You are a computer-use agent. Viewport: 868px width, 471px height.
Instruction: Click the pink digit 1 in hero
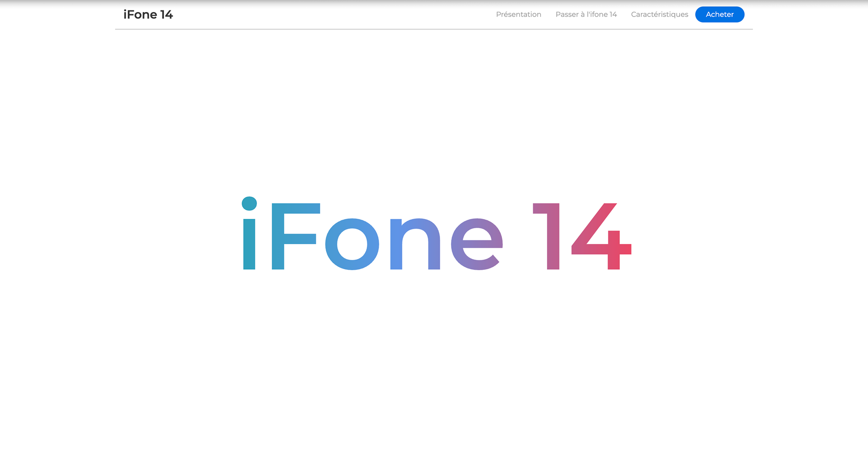tap(553, 236)
